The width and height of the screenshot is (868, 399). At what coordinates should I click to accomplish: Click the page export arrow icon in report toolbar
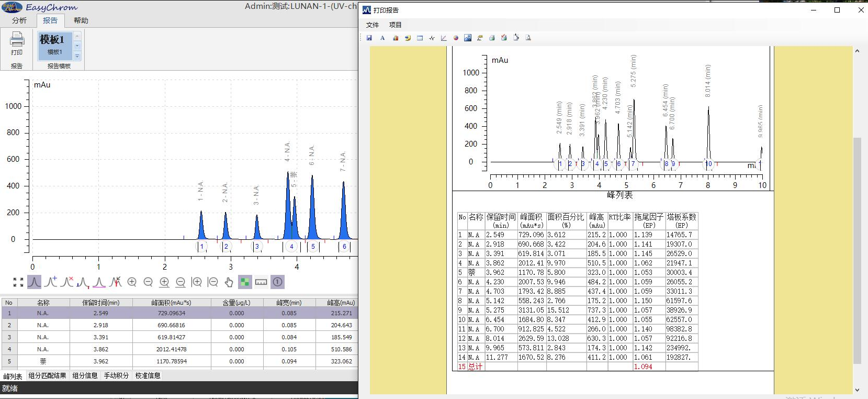(516, 38)
